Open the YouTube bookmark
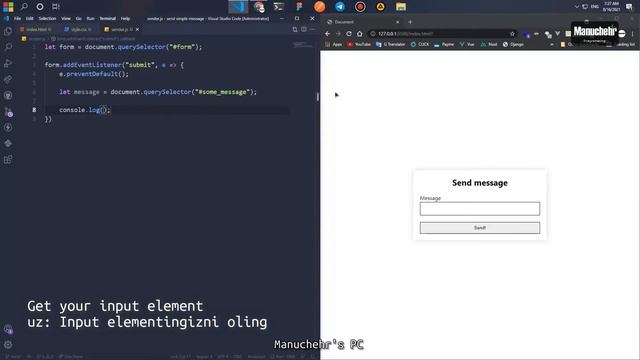 click(359, 44)
